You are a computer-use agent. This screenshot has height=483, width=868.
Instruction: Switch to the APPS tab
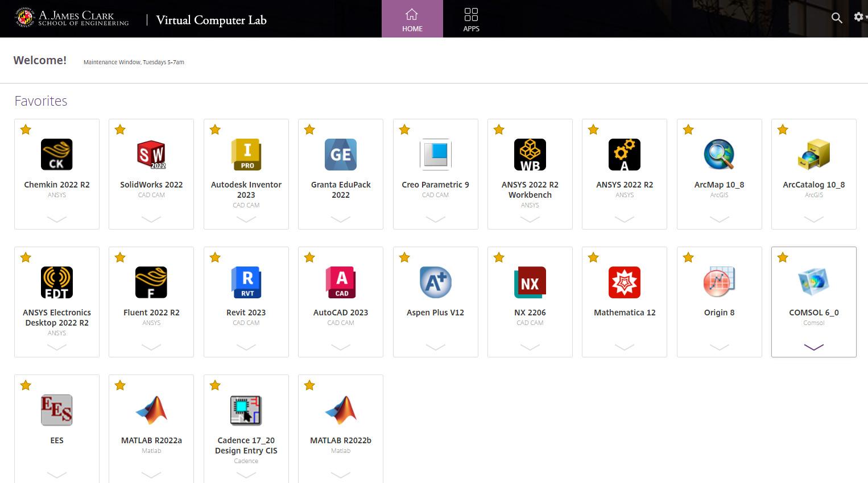472,19
